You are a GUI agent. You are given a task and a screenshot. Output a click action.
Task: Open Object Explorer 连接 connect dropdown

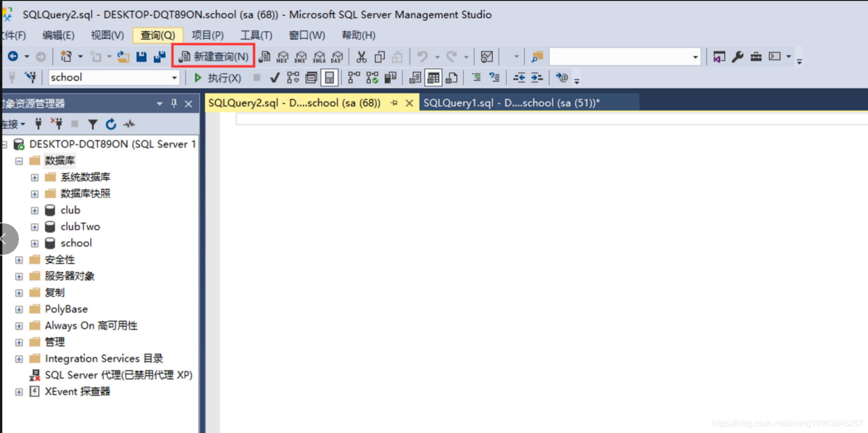click(13, 124)
